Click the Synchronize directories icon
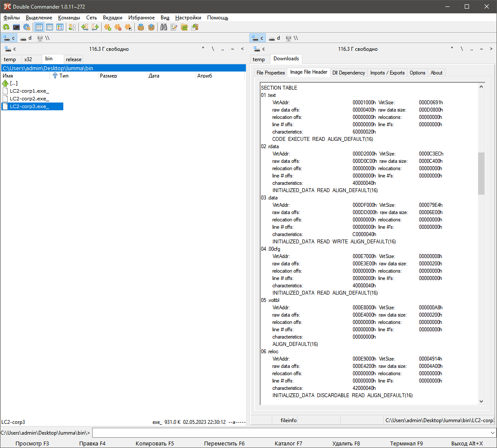 [x=184, y=27]
